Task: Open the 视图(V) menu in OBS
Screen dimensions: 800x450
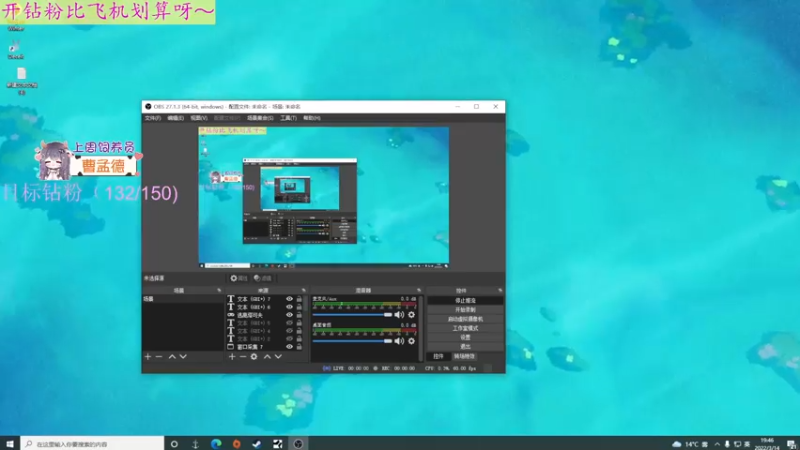Action: click(x=199, y=118)
